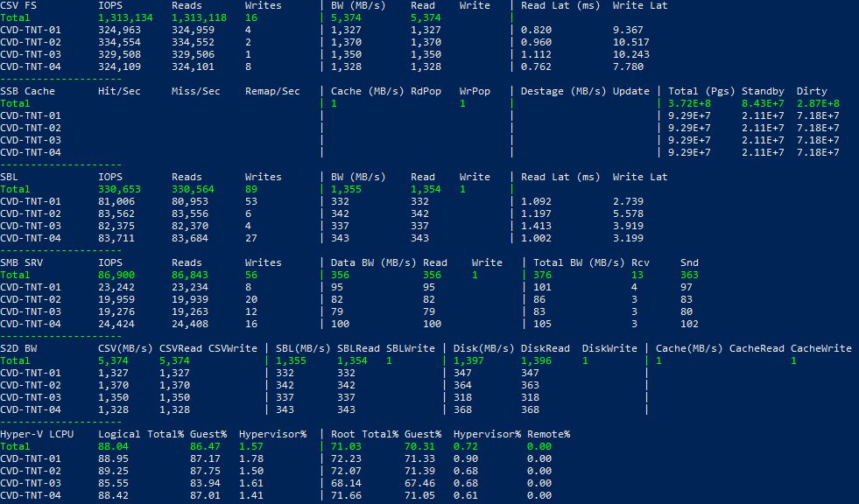Click SMB SRV IOPS value 19,276
The width and height of the screenshot is (859, 504).
(116, 311)
